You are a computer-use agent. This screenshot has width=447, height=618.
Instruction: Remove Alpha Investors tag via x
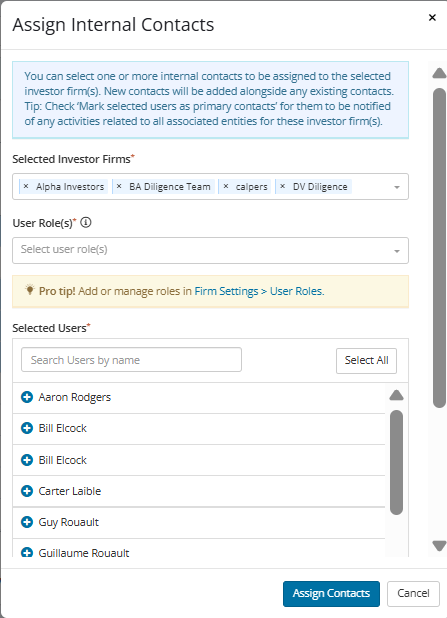26,186
